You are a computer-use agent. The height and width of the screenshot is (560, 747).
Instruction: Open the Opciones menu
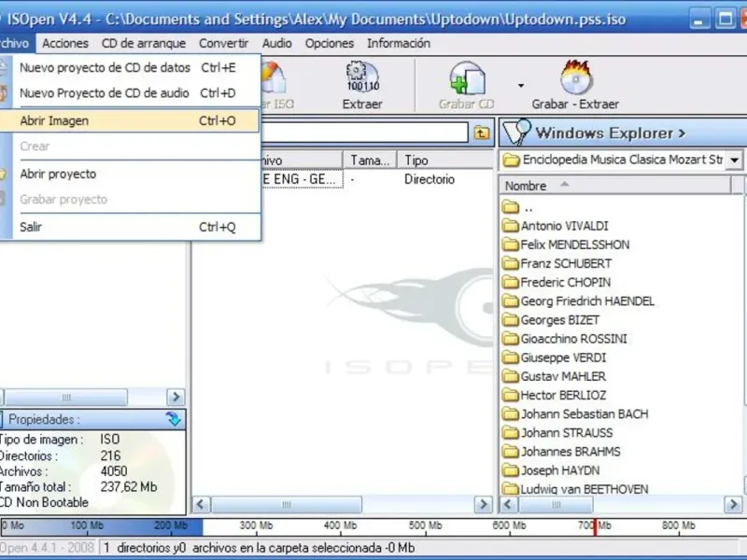330,43
